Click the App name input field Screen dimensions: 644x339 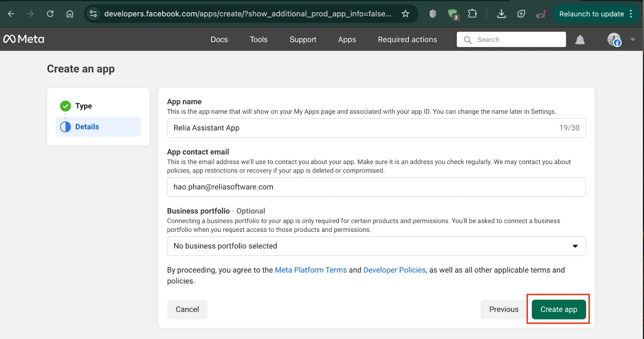pyautogui.click(x=362, y=128)
